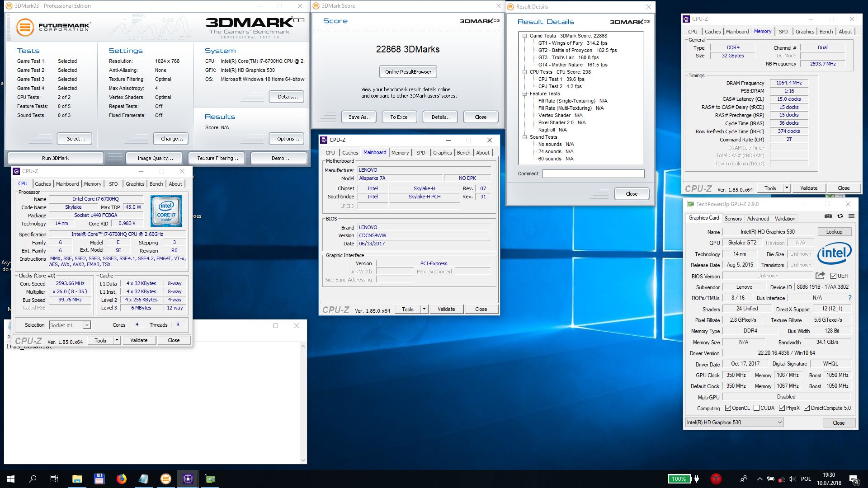Open the People icon in the tray
The width and height of the screenshot is (868, 488).
pyautogui.click(x=744, y=479)
